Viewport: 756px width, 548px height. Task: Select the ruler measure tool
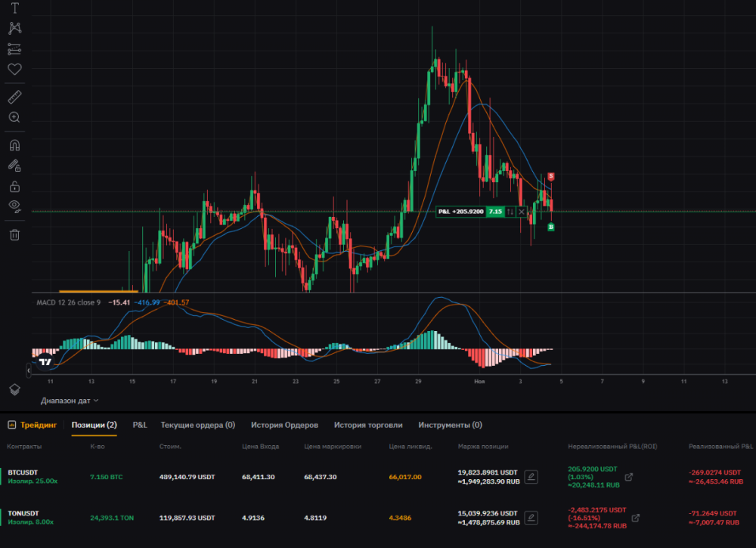click(x=14, y=97)
